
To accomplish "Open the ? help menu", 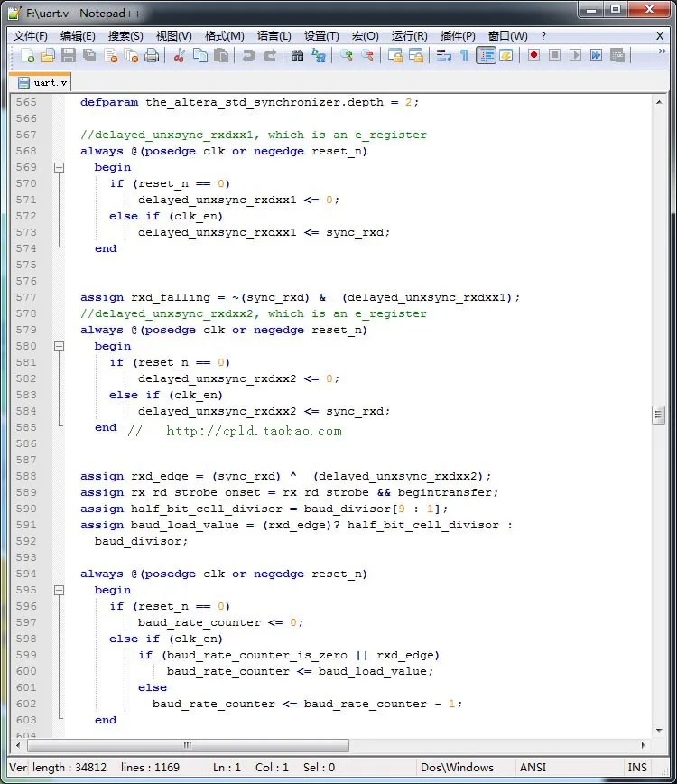I will pos(543,36).
